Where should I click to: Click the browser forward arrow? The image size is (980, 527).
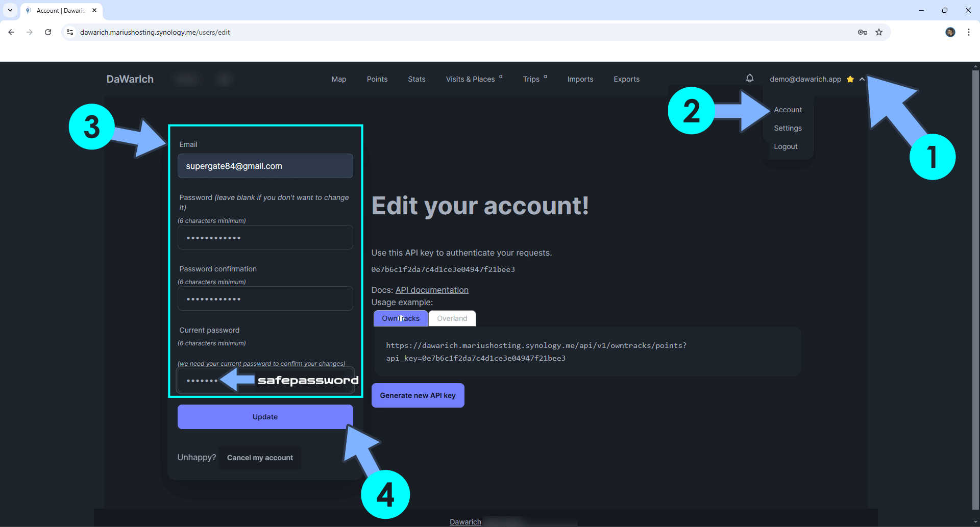pos(30,32)
